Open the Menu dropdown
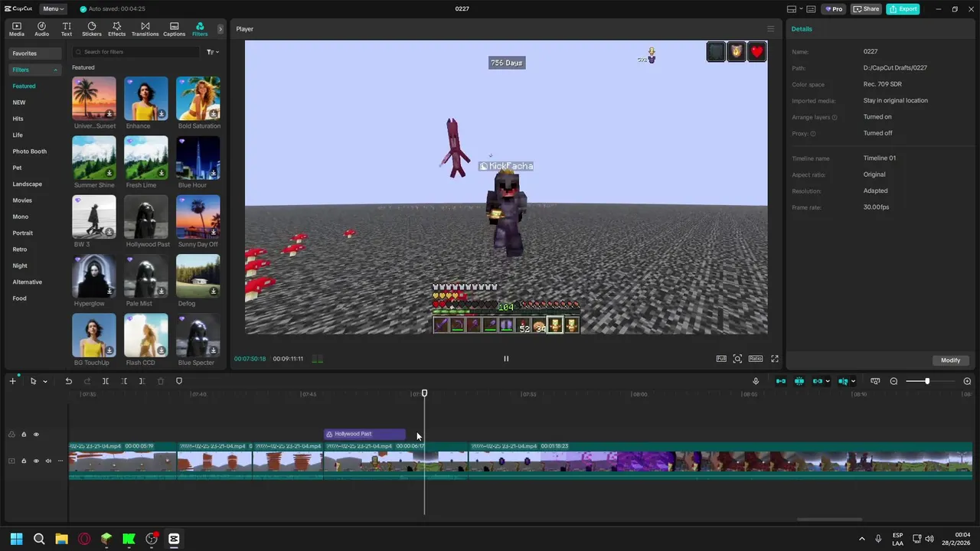 pyautogui.click(x=53, y=9)
